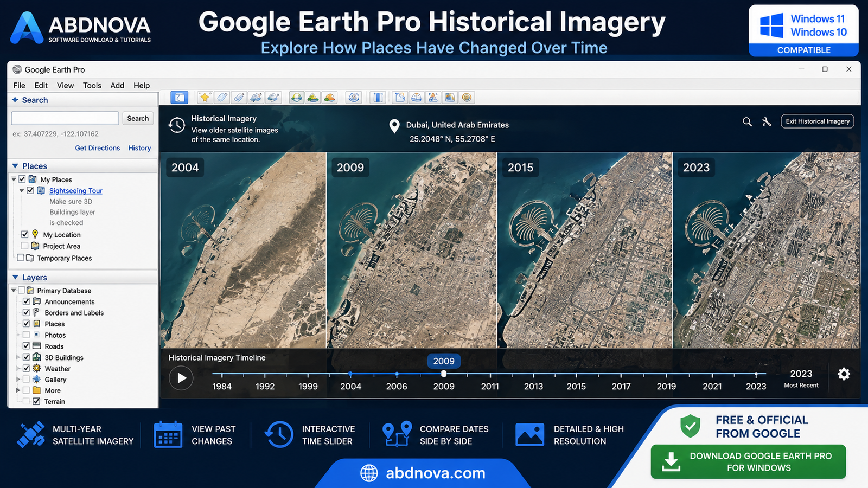The height and width of the screenshot is (488, 868).
Task: Collapse the Places panel
Action: pyautogui.click(x=15, y=166)
